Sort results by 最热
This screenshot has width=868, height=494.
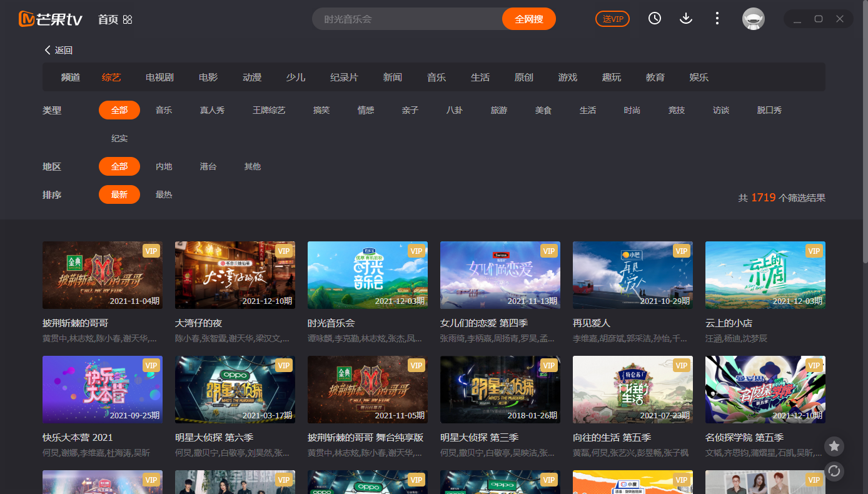164,194
